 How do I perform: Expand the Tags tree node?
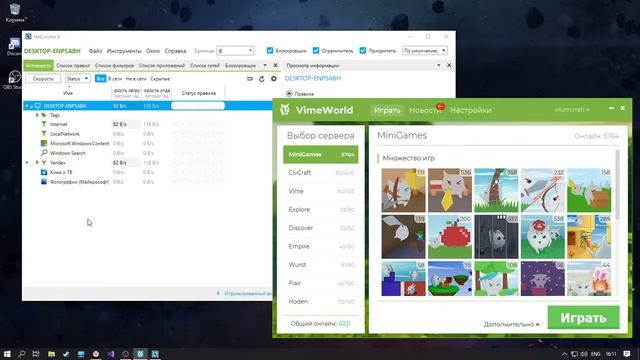37,115
